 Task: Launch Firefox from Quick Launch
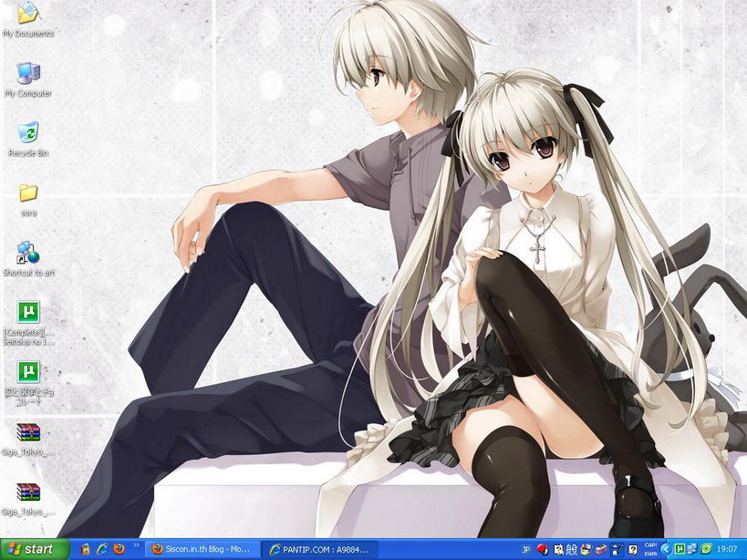pos(119,550)
